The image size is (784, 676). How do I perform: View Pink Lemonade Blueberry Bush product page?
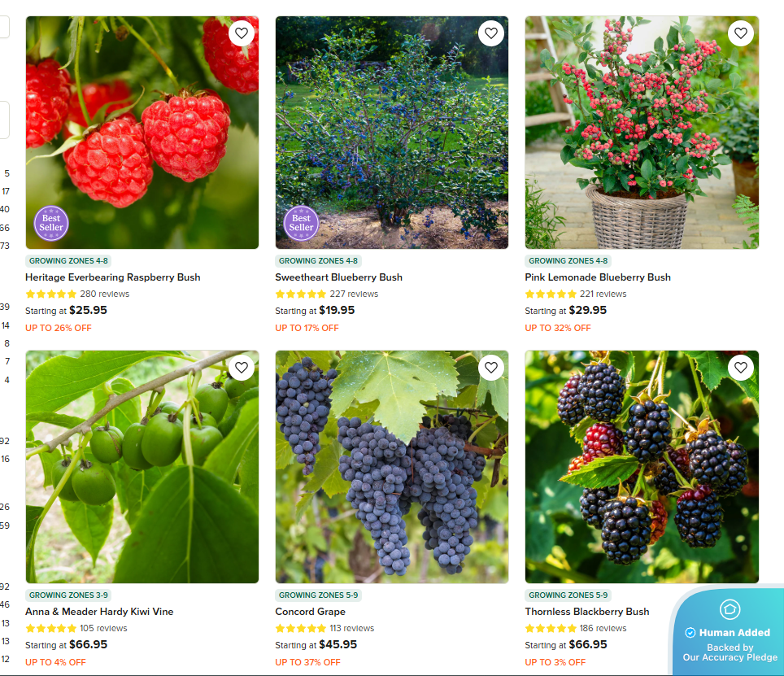[x=598, y=277]
